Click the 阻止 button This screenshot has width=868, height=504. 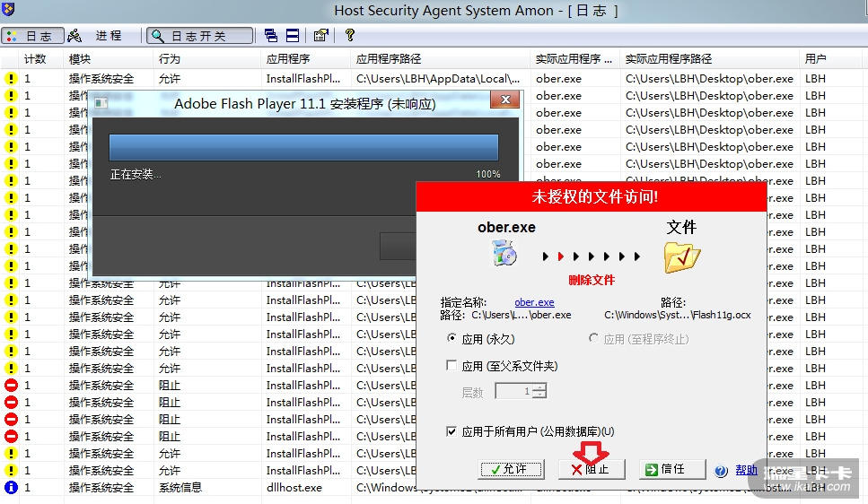[592, 469]
